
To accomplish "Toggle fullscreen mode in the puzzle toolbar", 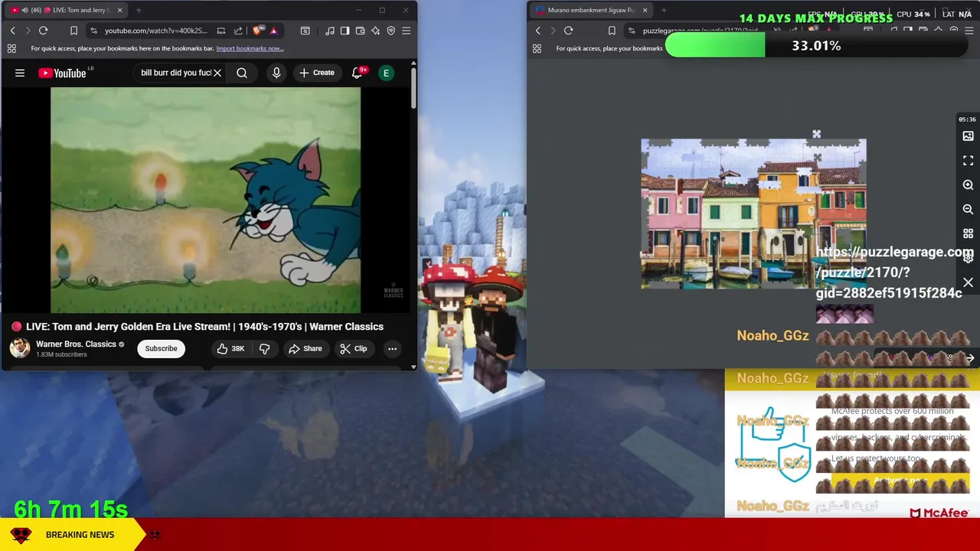I will [x=968, y=161].
